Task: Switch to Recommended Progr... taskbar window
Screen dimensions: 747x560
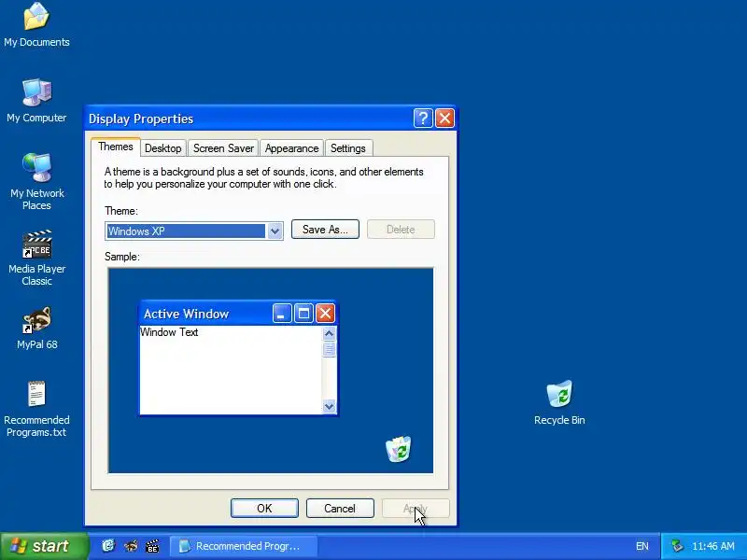Action: click(x=244, y=546)
